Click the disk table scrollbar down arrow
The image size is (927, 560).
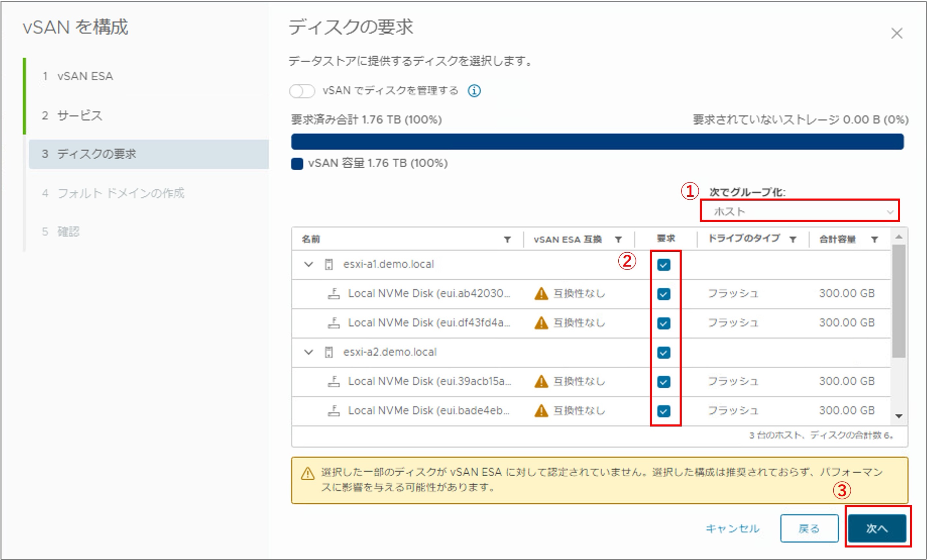pyautogui.click(x=899, y=416)
